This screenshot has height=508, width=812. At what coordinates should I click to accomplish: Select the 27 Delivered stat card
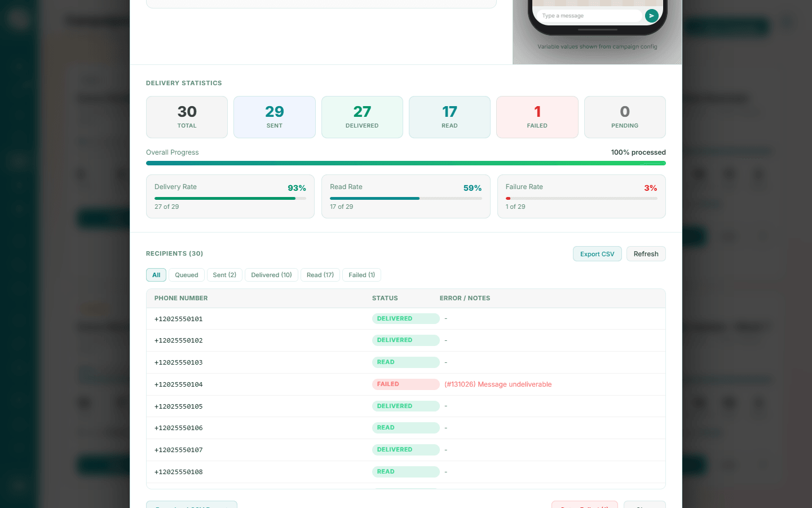[362, 117]
